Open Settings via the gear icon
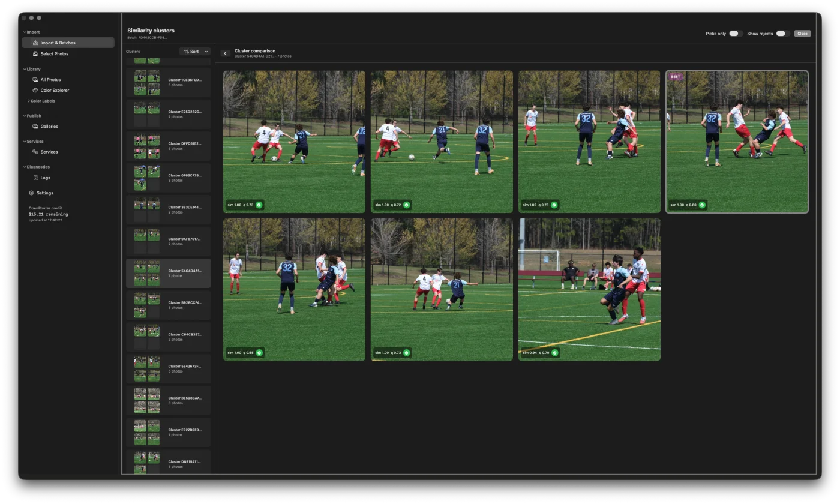 pos(32,193)
